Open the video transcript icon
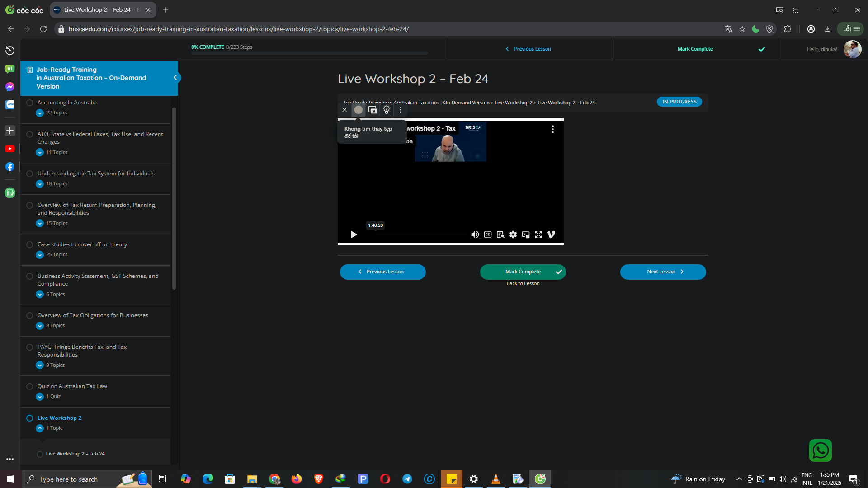The height and width of the screenshot is (488, 868). tap(500, 235)
